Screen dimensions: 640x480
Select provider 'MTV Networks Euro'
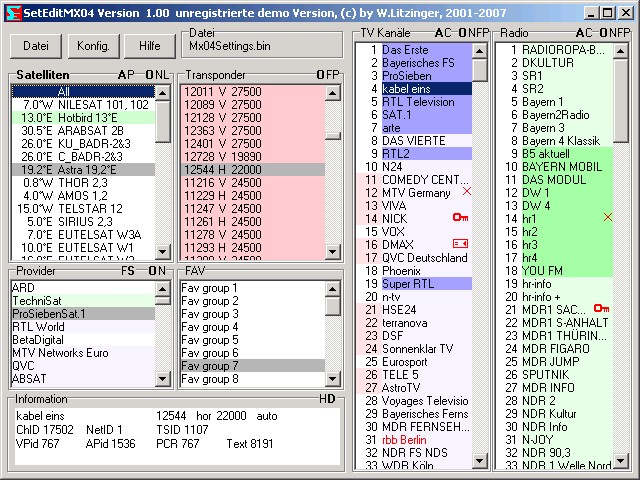pos(83,353)
